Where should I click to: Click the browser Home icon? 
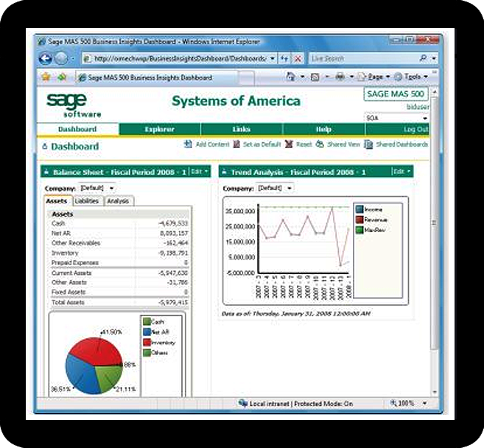point(291,77)
